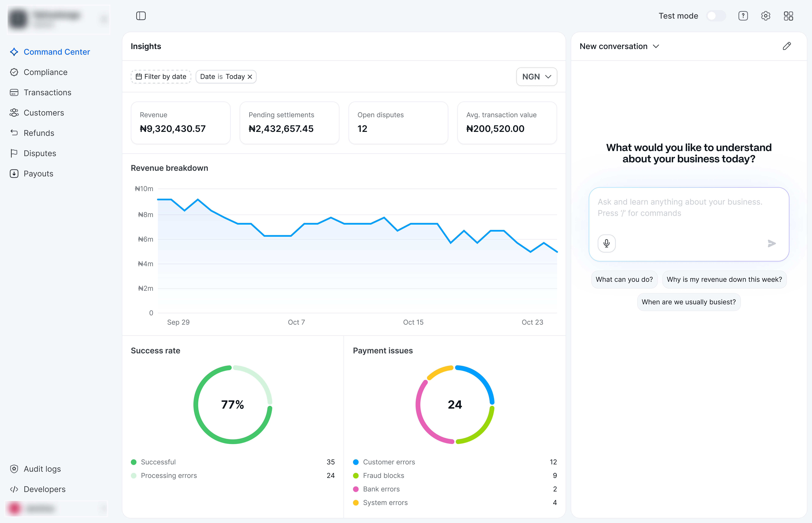Image resolution: width=812 pixels, height=523 pixels.
Task: Go to the Developers section
Action: pyautogui.click(x=45, y=489)
